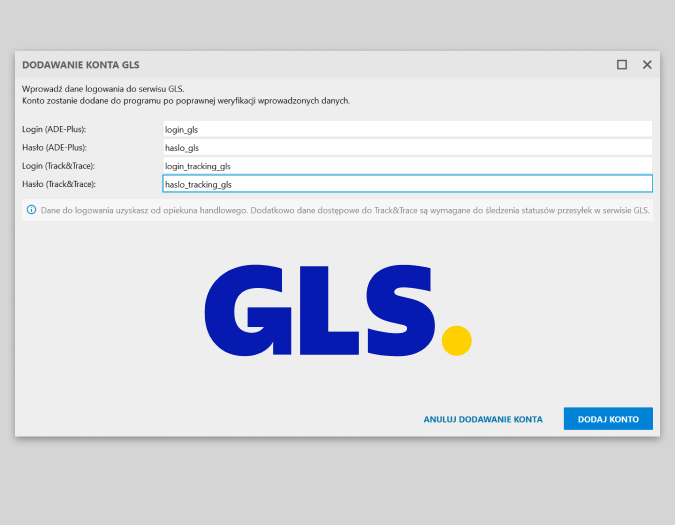Click Anuluj dodawanie konta
Screen dimensions: 675x525
click(x=483, y=419)
